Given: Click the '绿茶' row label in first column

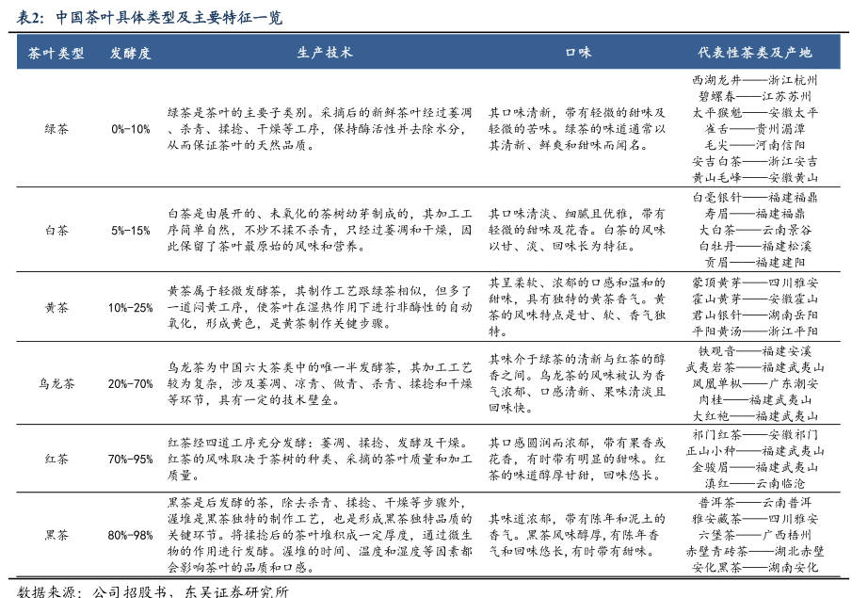Looking at the screenshot, I should click(56, 128).
